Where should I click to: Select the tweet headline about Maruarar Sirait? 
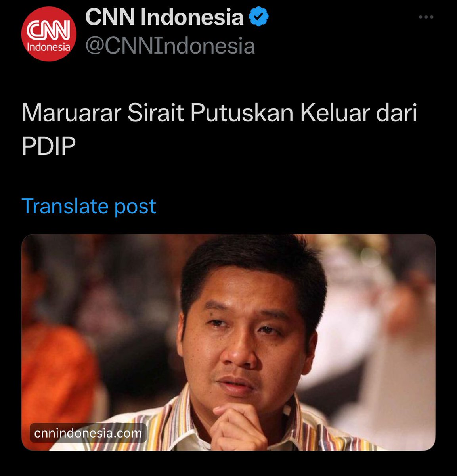(x=219, y=129)
